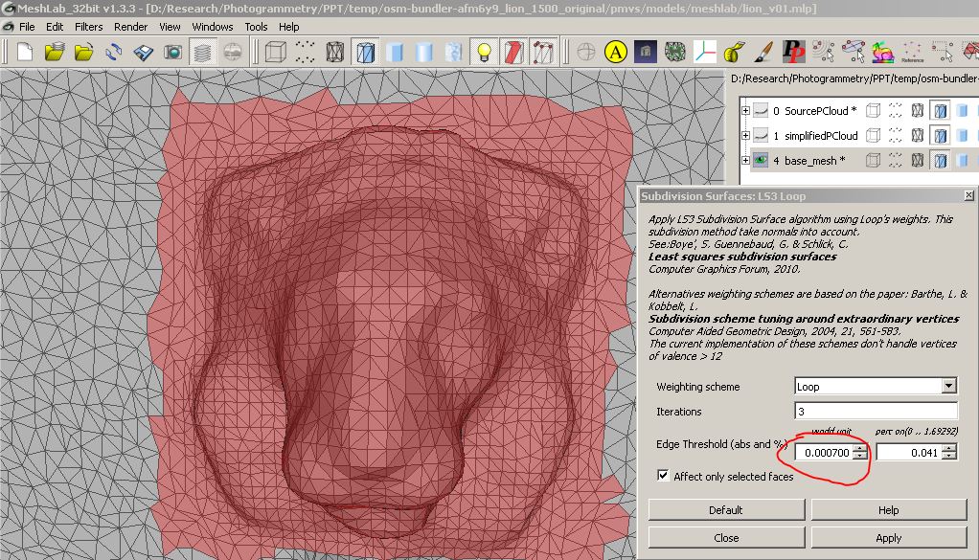
Task: Click the measuring tape tool icon
Action: coord(734,53)
